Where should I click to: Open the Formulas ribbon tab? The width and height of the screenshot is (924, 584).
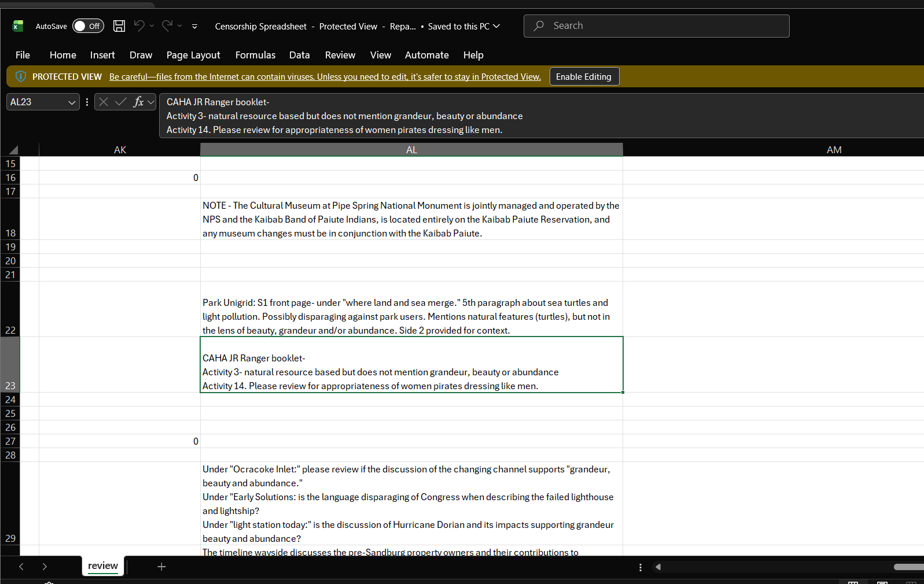[x=255, y=55]
